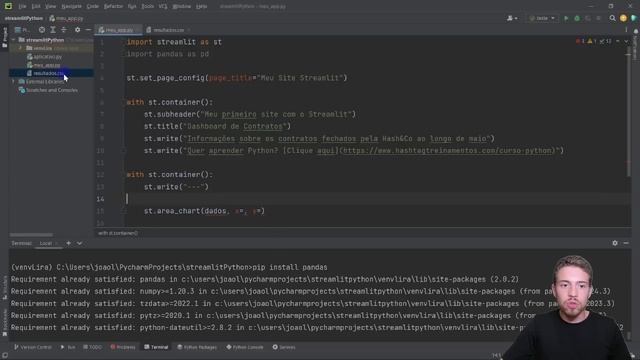Select aplicativo.py in the project tree
This screenshot has width=640, height=360.
pos(44,57)
